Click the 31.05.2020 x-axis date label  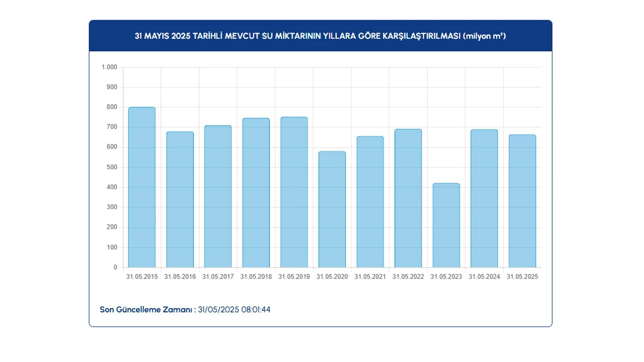coord(332,277)
